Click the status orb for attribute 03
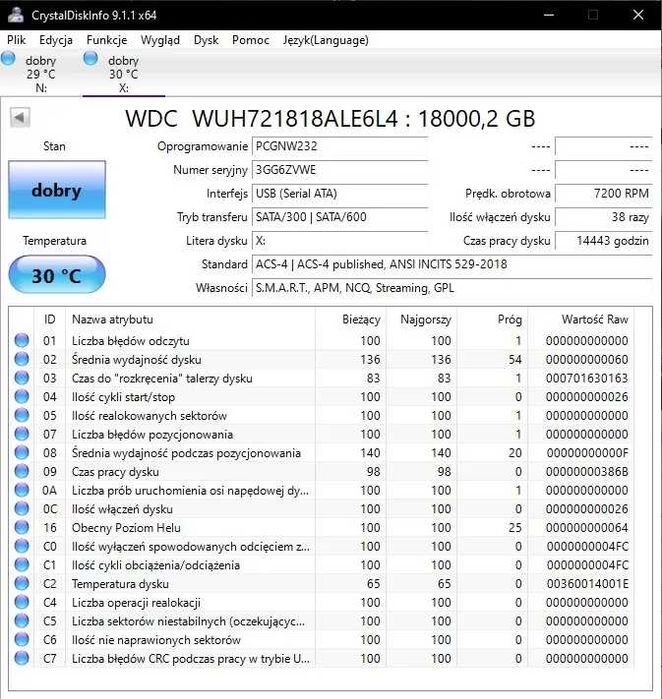The height and width of the screenshot is (699, 662). point(21,378)
